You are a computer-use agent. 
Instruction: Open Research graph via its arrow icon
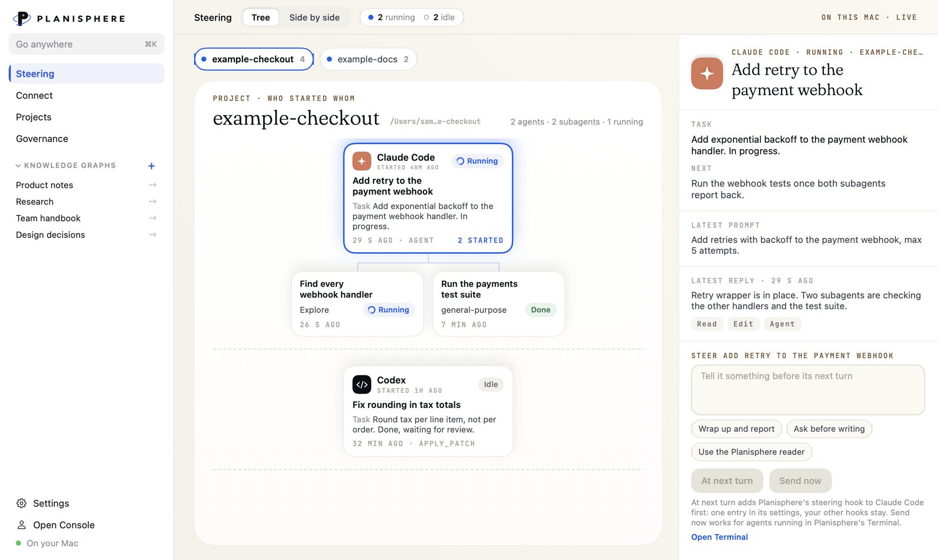tap(152, 202)
